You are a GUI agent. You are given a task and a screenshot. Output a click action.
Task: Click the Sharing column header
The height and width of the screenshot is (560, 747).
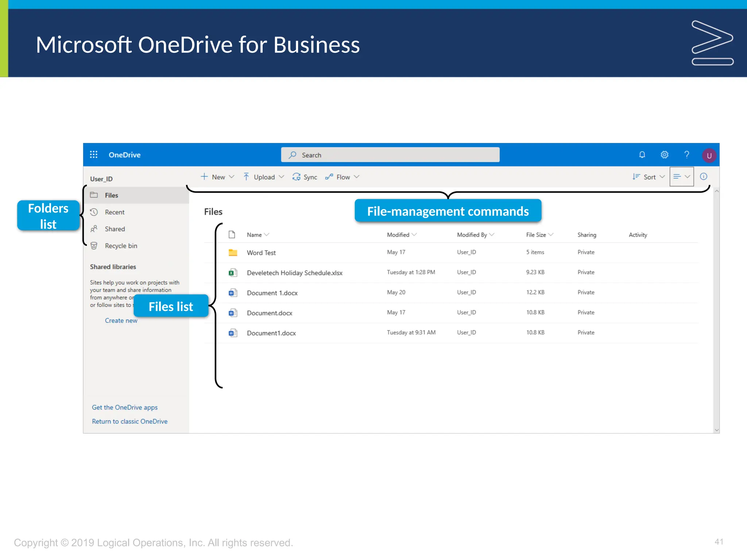(x=587, y=235)
